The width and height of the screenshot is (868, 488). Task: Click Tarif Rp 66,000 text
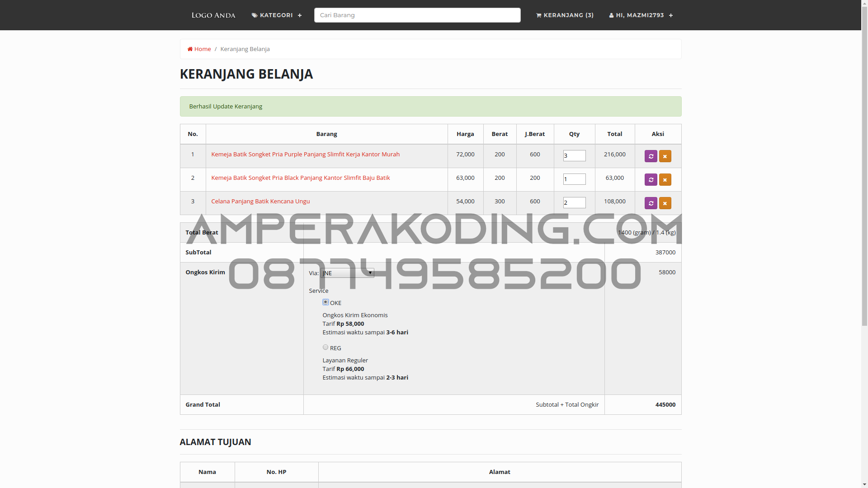(x=343, y=369)
